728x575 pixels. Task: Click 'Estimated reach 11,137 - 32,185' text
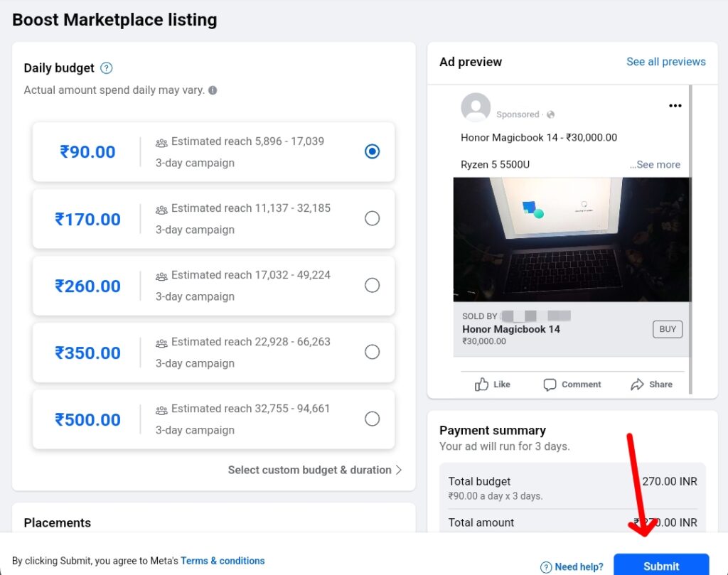coord(251,208)
